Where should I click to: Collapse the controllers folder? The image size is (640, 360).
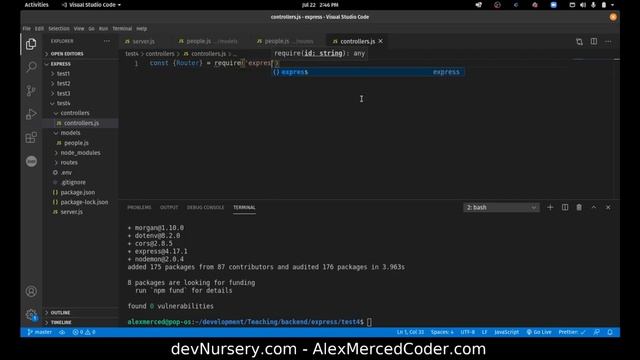[81, 113]
